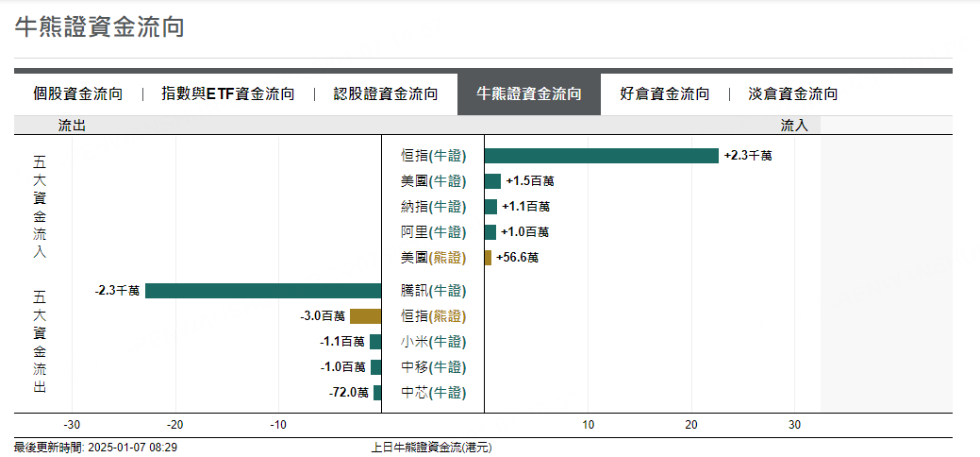Screen dimensions: 980x457
Task: Click the 納指 bull inflow bar
Action: (x=490, y=207)
